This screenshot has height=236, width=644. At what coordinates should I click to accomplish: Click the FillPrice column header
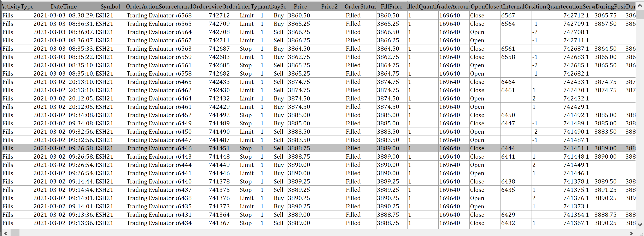click(392, 6)
